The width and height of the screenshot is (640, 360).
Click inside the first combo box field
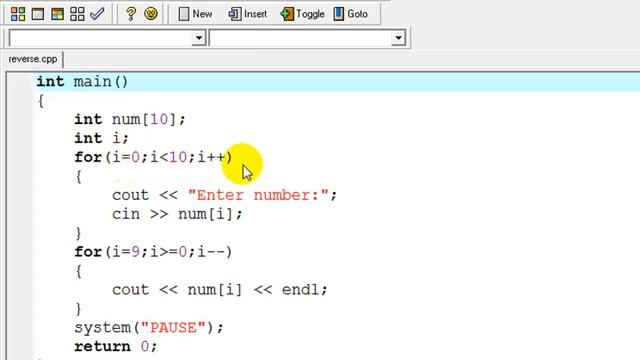click(x=100, y=38)
